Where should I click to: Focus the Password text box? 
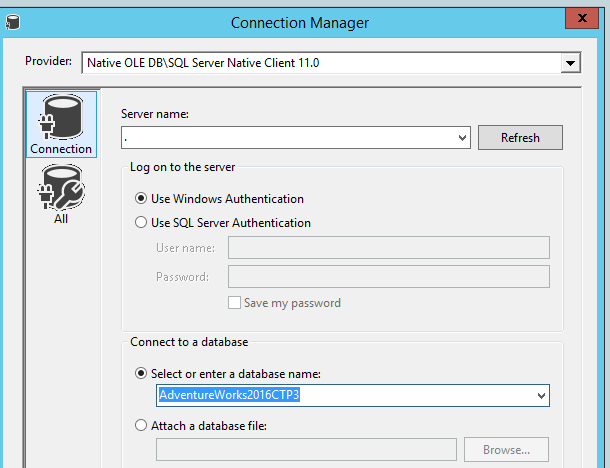pos(388,277)
